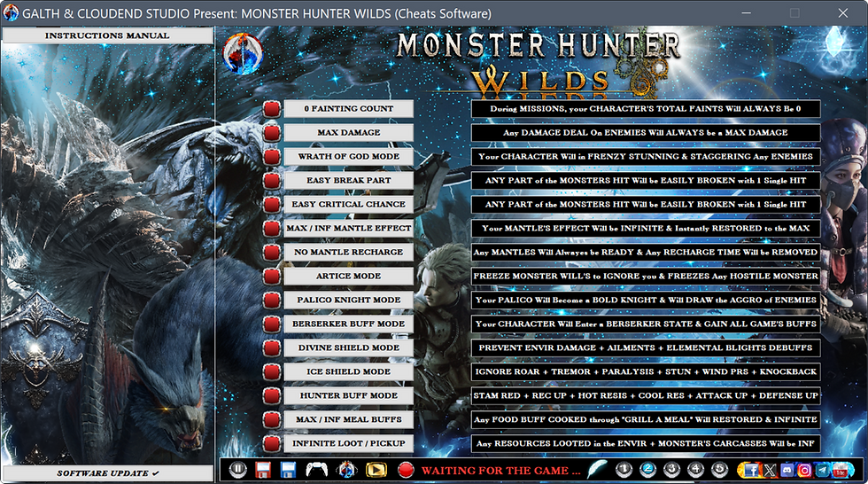The width and height of the screenshot is (868, 484).
Task: Click the MAX / INF MANTLE EFFECT button
Action: (349, 228)
